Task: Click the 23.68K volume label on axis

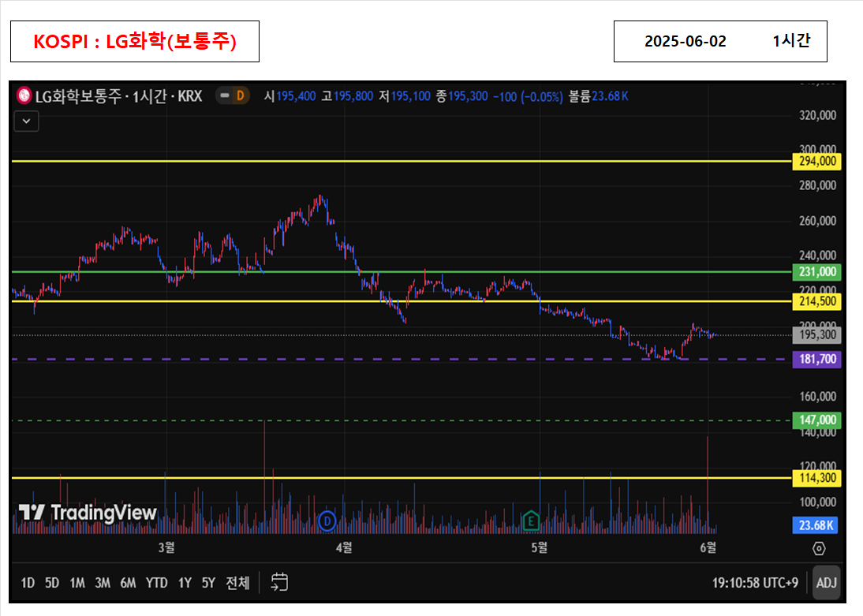Action: 816,525
